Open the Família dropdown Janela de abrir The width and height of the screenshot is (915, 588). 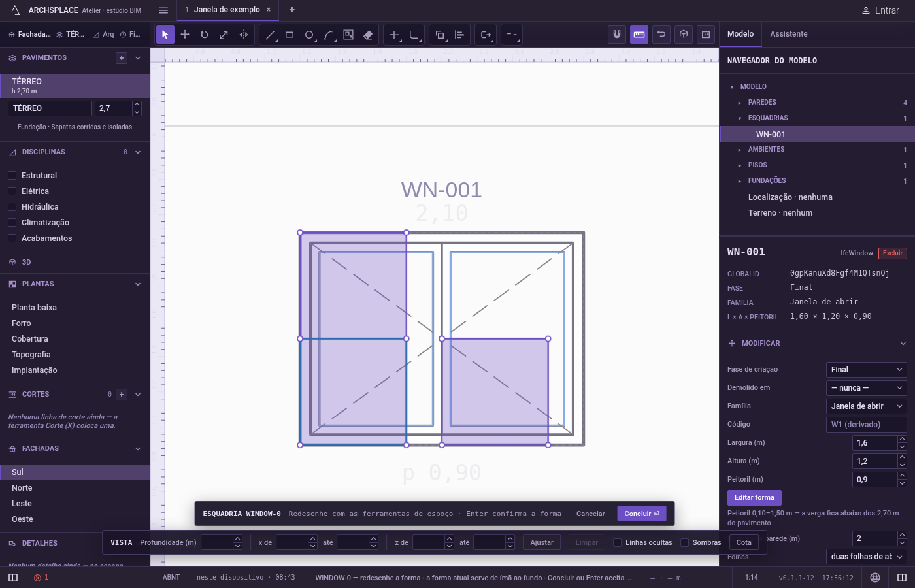click(866, 406)
